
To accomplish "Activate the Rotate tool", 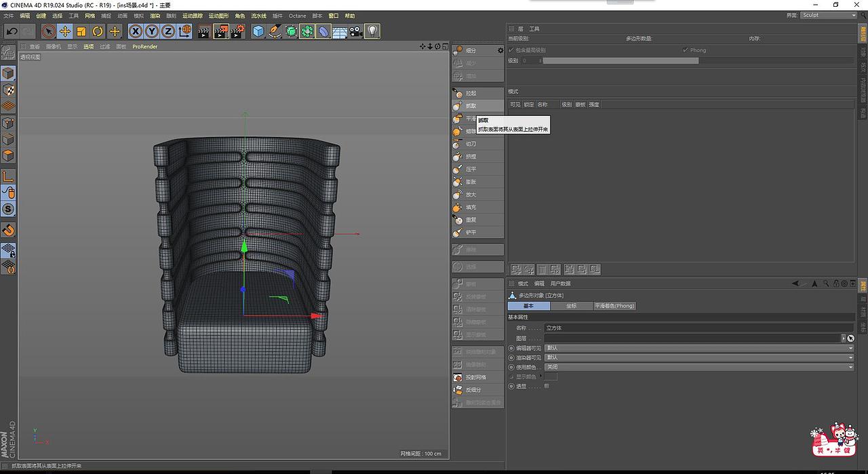I will pyautogui.click(x=98, y=31).
